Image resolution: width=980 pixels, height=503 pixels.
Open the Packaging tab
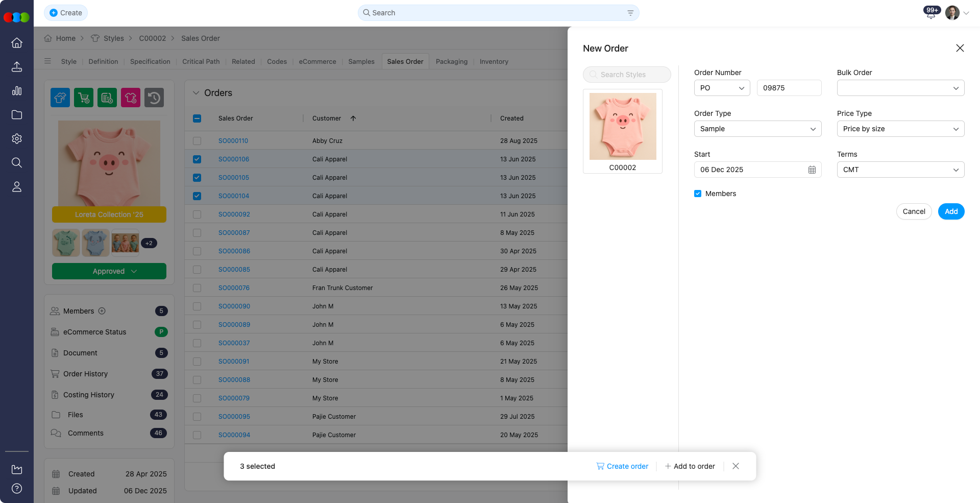[451, 61]
